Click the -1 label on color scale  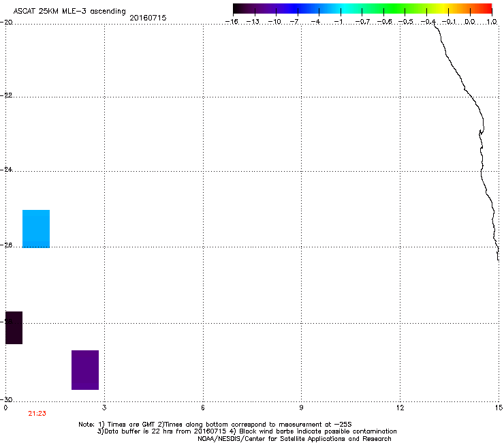click(338, 22)
